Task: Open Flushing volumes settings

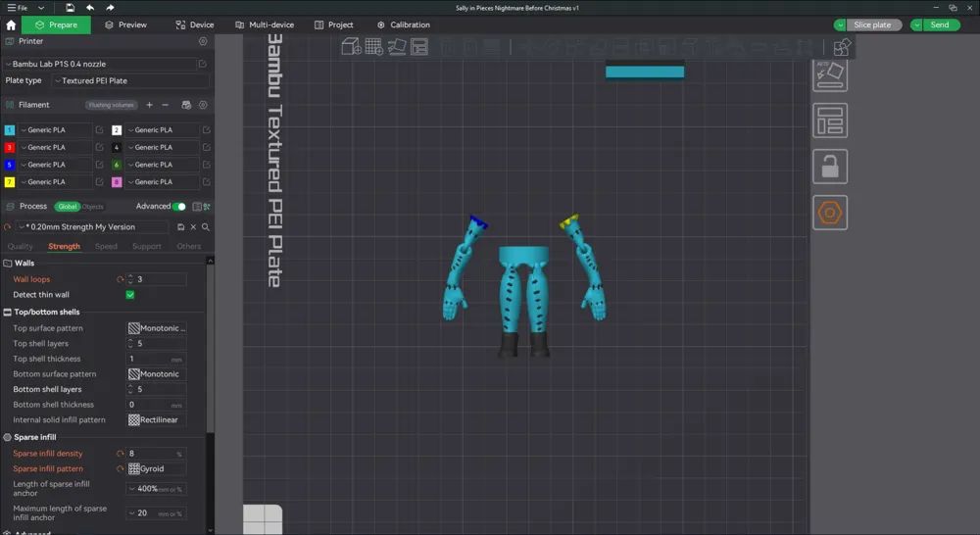Action: [112, 105]
